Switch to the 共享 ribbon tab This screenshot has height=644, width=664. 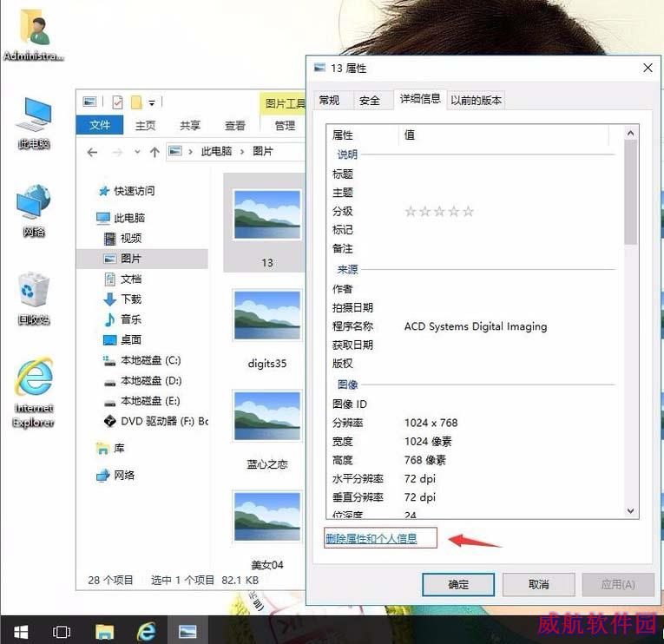(x=190, y=126)
